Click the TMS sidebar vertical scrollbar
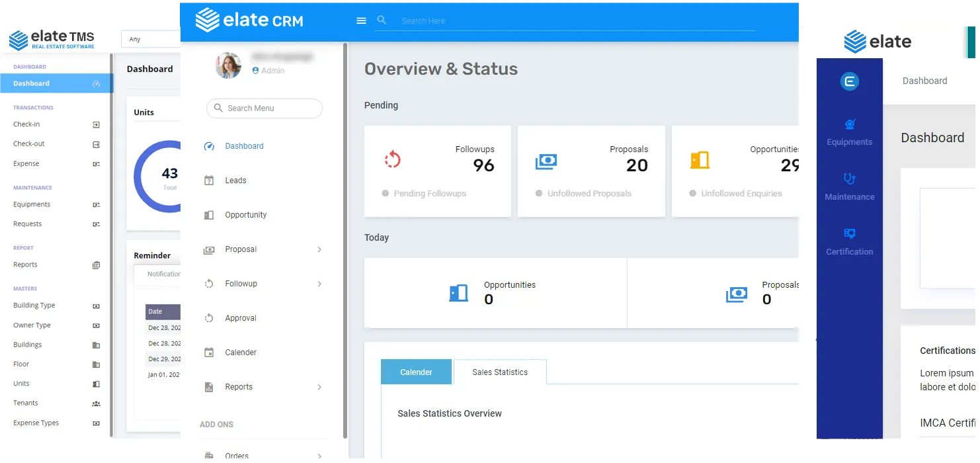980x463 pixels. click(x=112, y=246)
